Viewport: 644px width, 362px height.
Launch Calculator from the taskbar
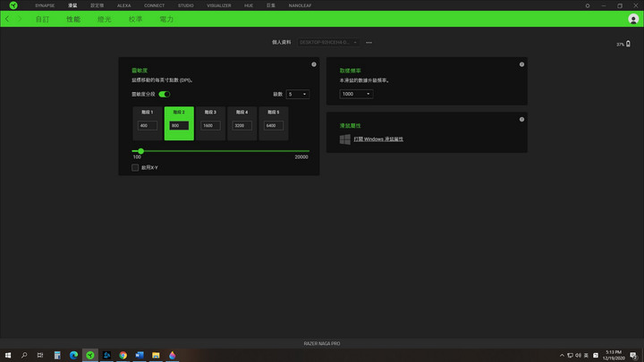pos(57,355)
